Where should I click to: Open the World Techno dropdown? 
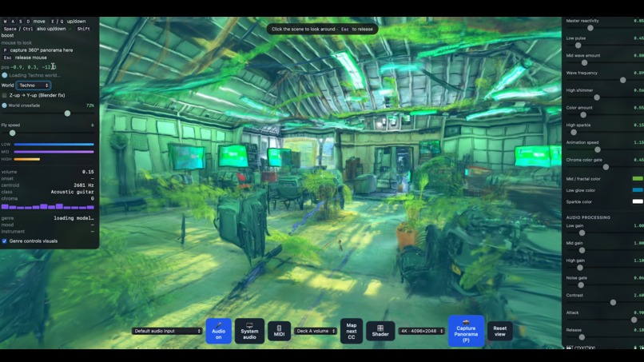click(34, 85)
